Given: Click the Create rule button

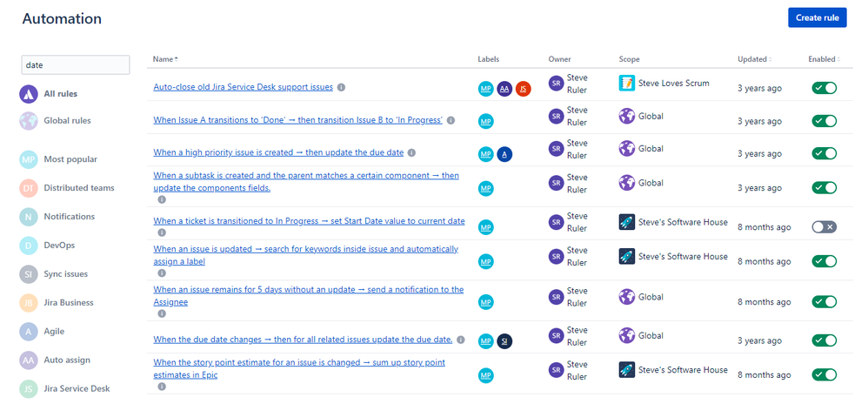Looking at the screenshot, I should click(x=817, y=17).
